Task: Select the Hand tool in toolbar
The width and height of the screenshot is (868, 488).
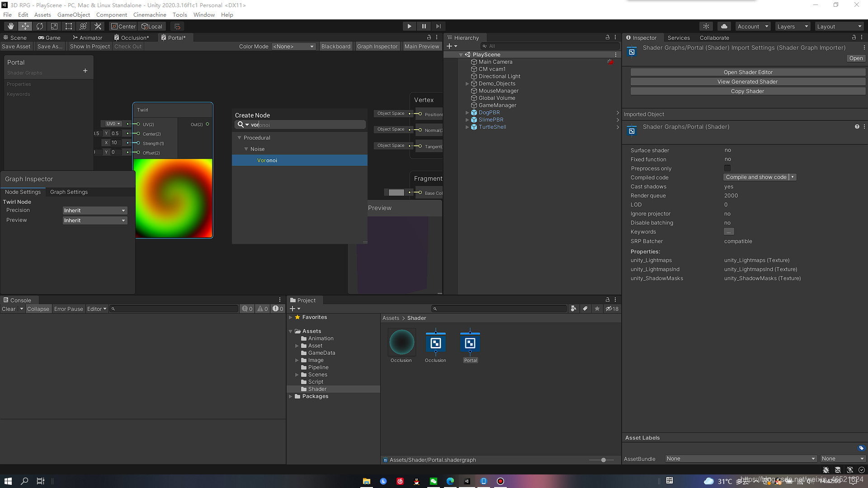Action: click(x=11, y=26)
